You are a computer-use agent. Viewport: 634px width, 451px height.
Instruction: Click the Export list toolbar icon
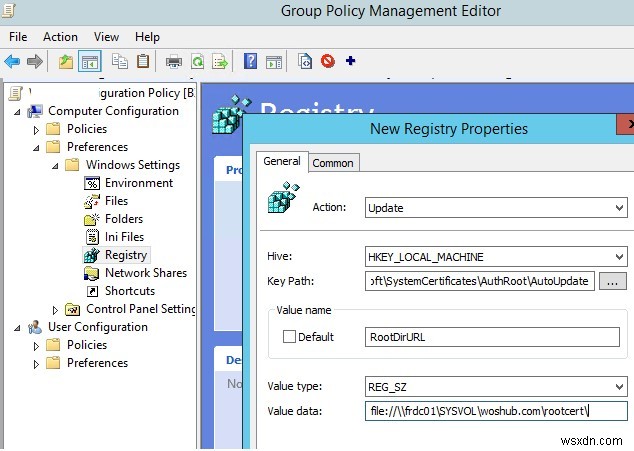coord(220,62)
